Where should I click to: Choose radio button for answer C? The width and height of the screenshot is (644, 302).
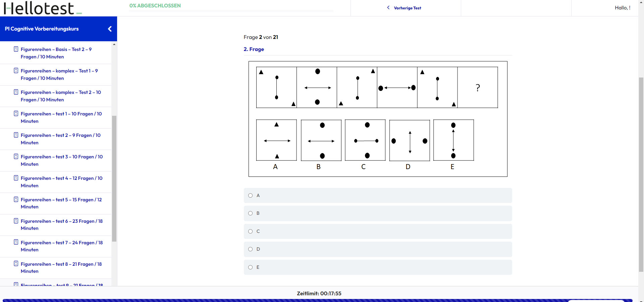coord(250,231)
